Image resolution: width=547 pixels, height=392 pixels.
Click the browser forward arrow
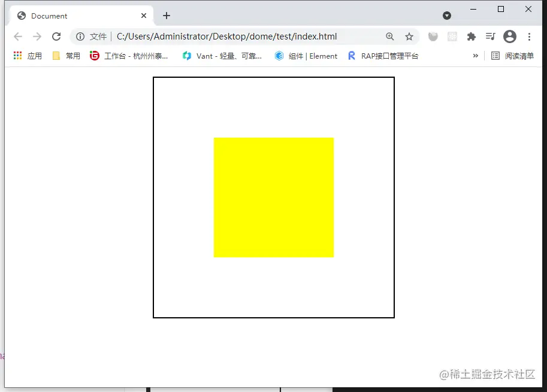click(x=37, y=37)
